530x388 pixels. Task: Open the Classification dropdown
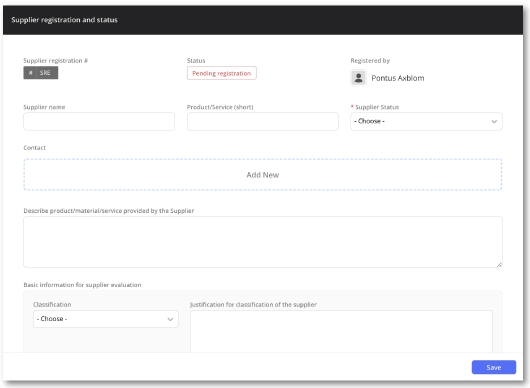coord(106,319)
